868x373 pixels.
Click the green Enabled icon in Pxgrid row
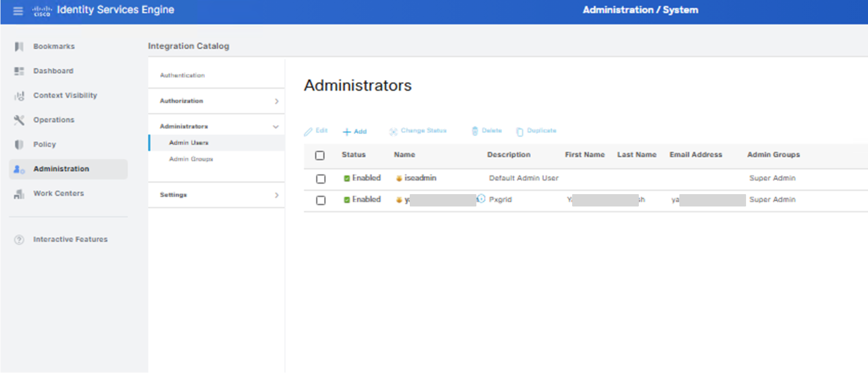tap(347, 200)
